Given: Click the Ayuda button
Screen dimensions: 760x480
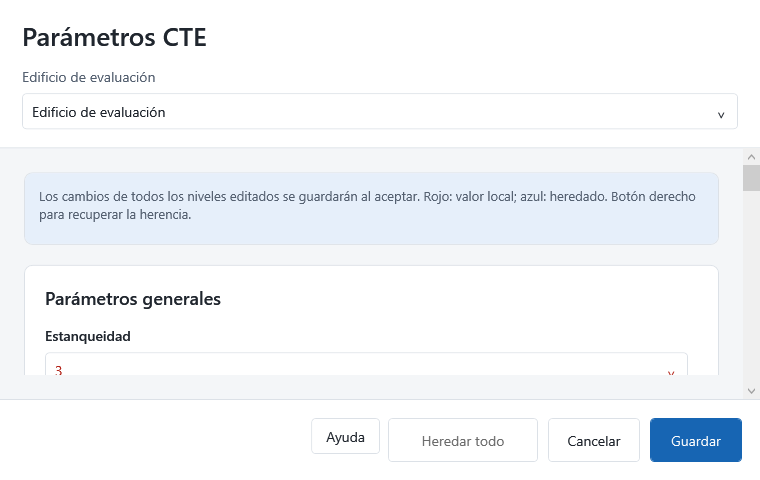Looking at the screenshot, I should point(345,436).
